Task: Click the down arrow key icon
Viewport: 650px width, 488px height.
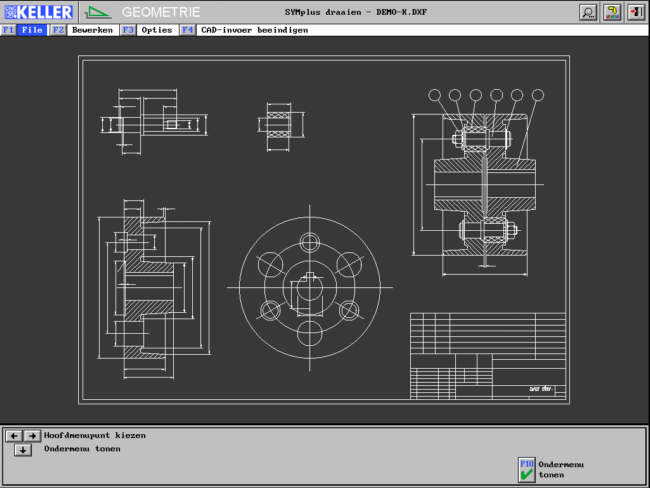Action: coord(23,450)
